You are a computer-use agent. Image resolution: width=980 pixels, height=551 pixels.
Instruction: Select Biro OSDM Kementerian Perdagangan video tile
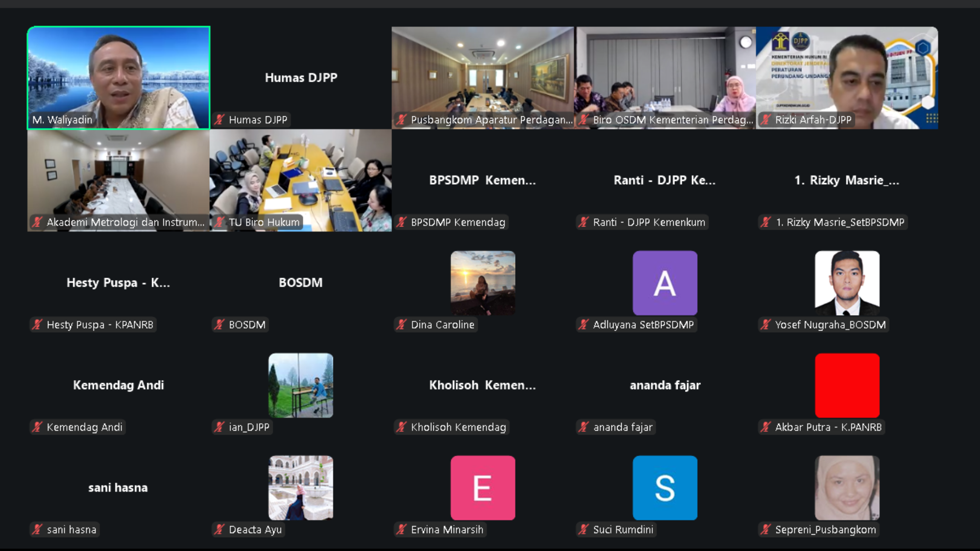click(x=665, y=71)
